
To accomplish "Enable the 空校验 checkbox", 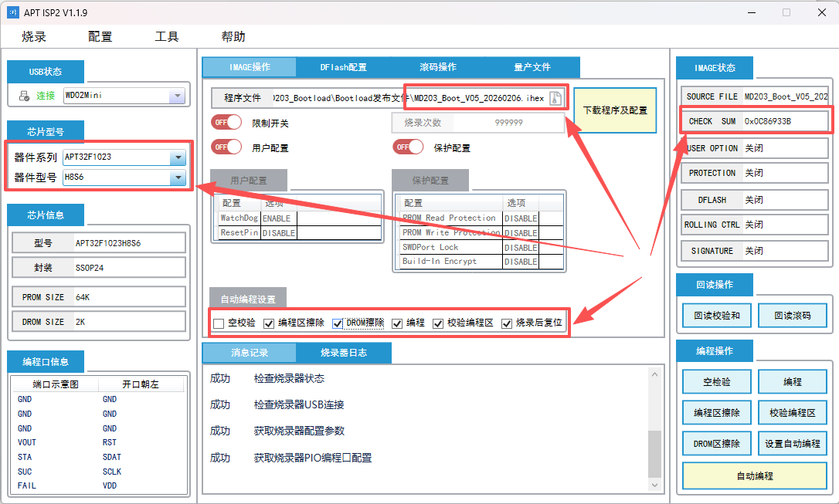I will pyautogui.click(x=219, y=323).
